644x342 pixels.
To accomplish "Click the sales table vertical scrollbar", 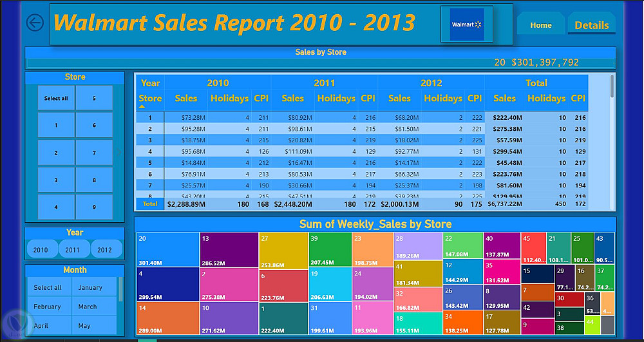I will (x=612, y=86).
